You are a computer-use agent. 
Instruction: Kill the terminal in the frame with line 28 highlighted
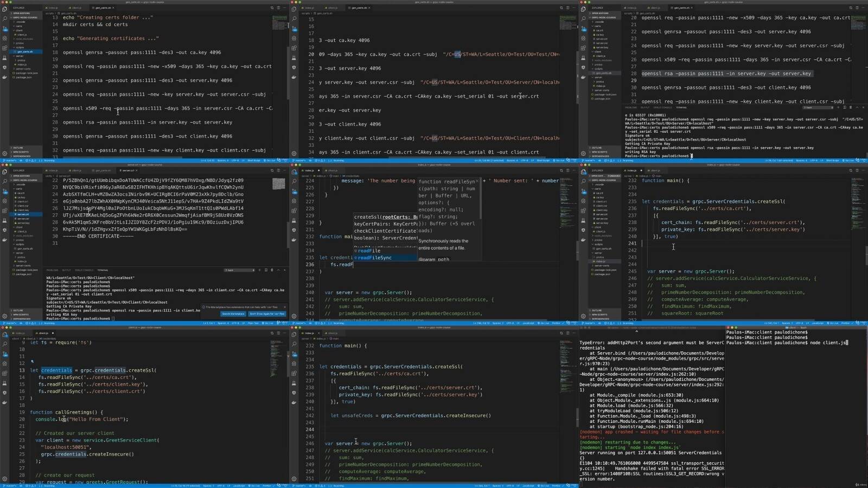point(850,107)
